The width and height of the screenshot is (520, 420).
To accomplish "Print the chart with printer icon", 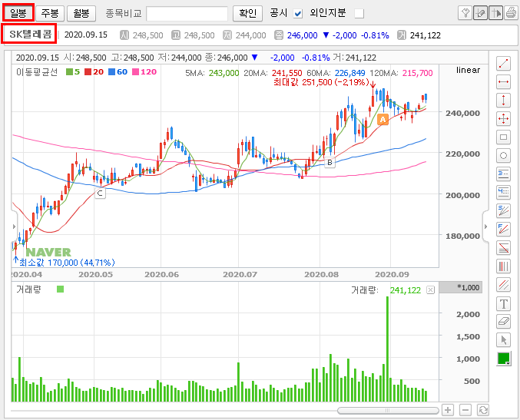I will pos(511,13).
